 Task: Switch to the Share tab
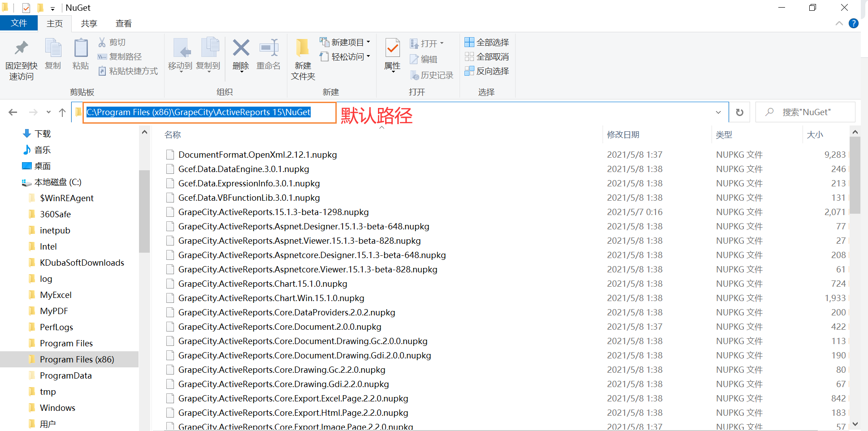(89, 23)
